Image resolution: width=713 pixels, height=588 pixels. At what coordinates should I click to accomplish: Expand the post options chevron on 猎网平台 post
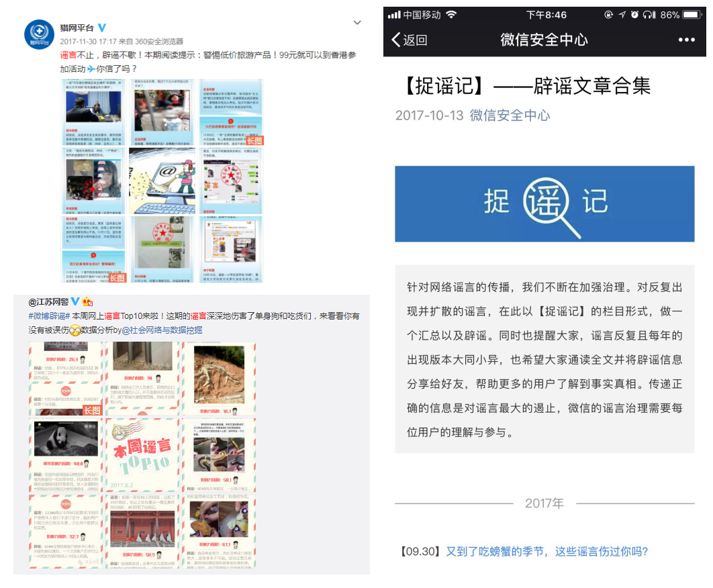(357, 23)
